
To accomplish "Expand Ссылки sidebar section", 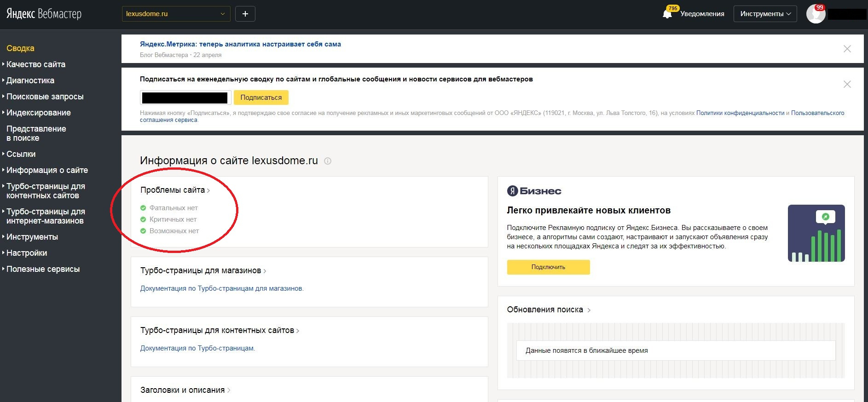I will [21, 154].
